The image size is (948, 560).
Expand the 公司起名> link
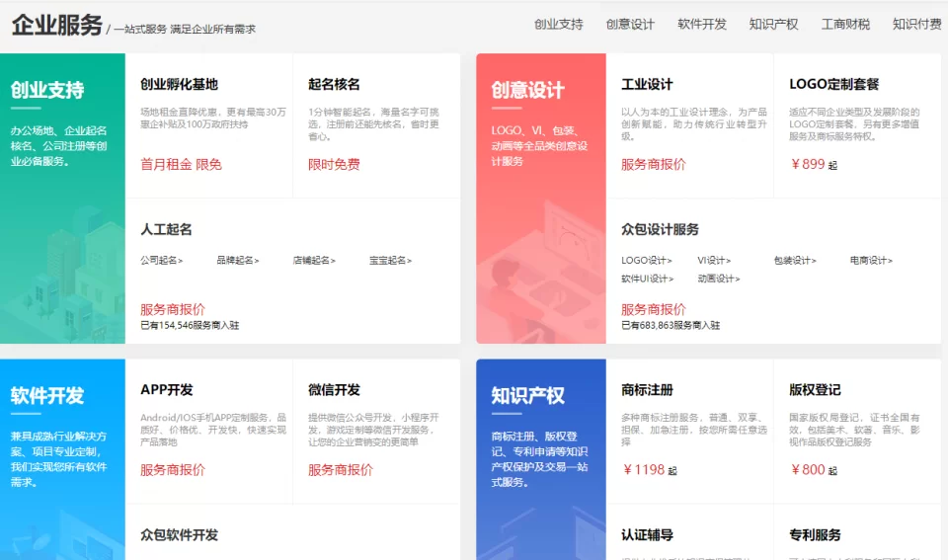(x=162, y=261)
